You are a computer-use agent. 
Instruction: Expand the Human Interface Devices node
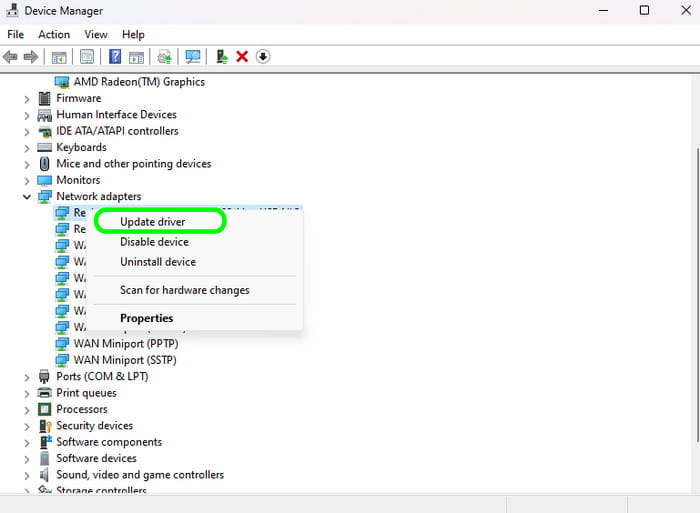pos(27,116)
